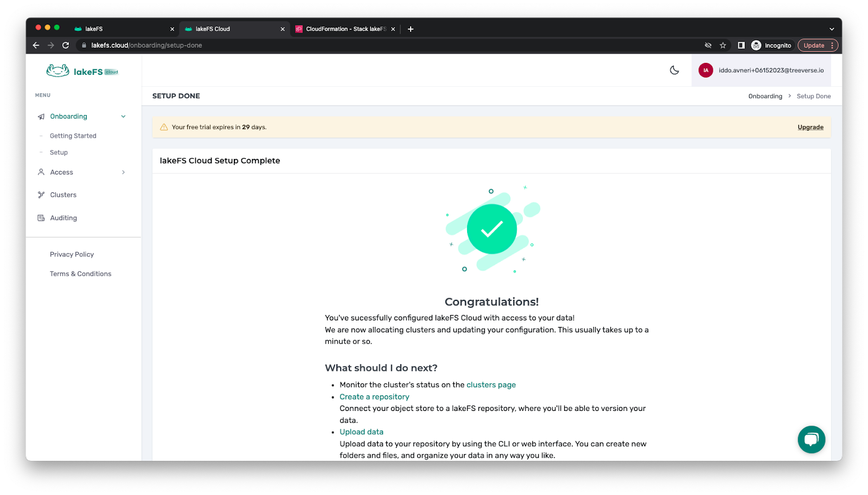
Task: Click the Access person icon
Action: (x=41, y=172)
